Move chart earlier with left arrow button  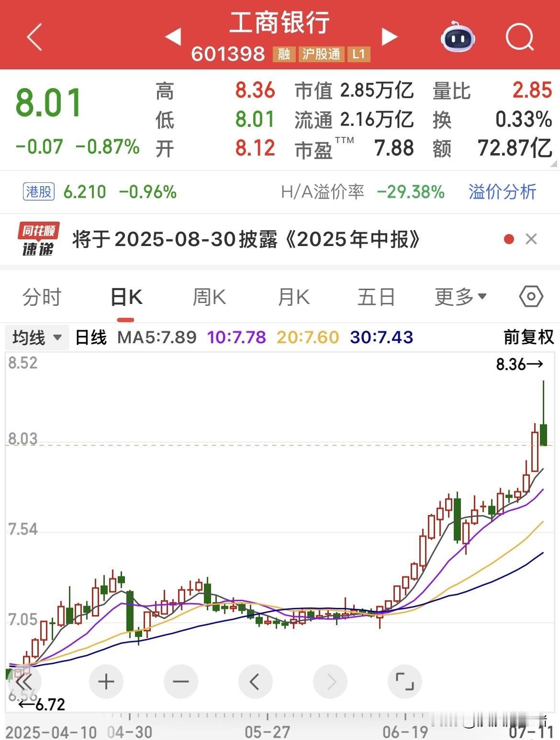pos(255,682)
